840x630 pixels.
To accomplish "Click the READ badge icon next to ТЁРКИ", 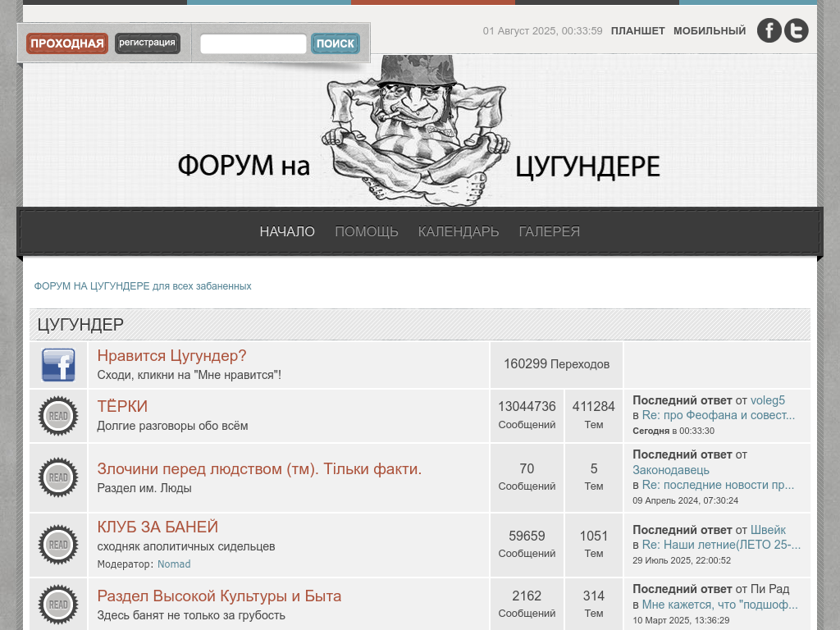I will click(x=58, y=416).
